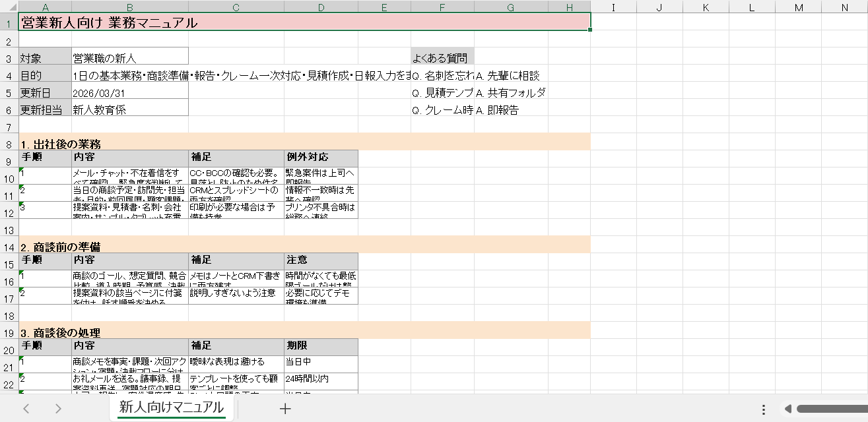Select row header 7

pos(9,125)
